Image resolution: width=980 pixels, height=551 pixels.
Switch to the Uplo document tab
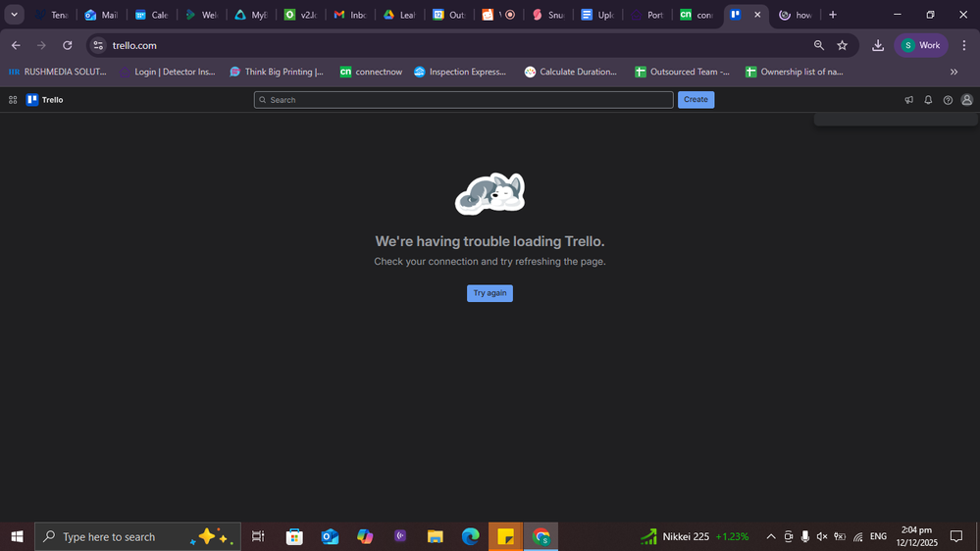click(597, 15)
